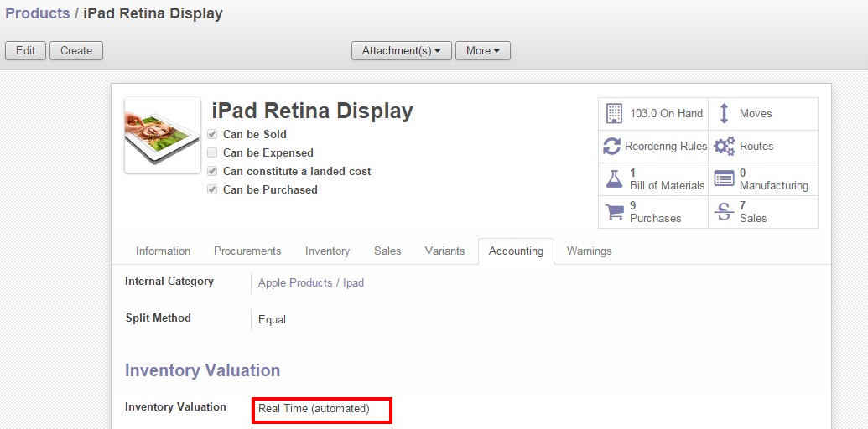Open the 0 Manufacturing label
Image resolution: width=868 pixels, height=429 pixels.
[774, 179]
